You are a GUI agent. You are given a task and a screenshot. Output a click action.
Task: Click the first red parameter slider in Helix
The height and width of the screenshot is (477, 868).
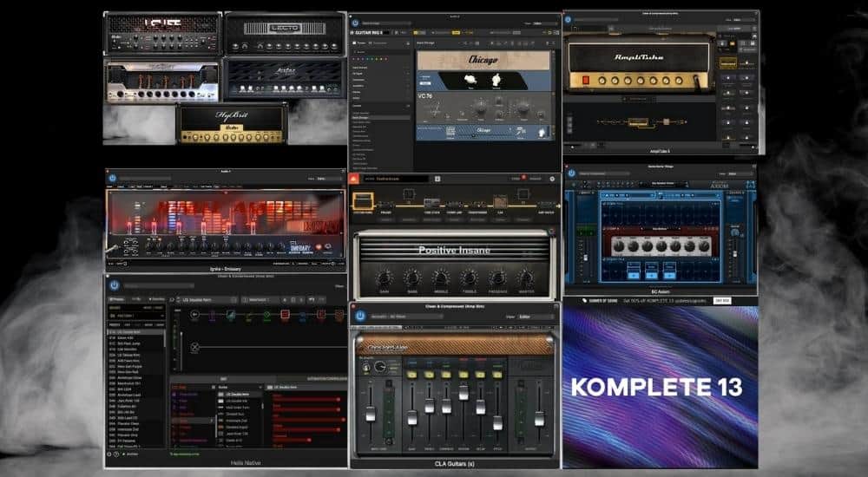[x=306, y=400]
